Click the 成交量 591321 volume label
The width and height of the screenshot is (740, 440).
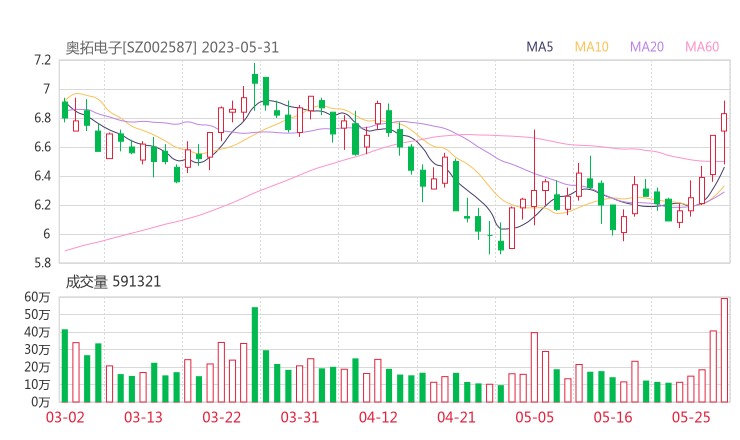(x=113, y=282)
